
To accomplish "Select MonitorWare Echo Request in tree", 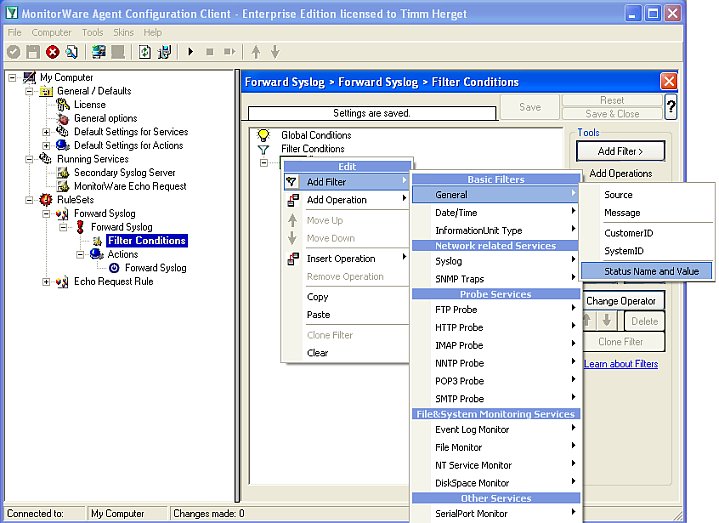I will pyautogui.click(x=130, y=187).
